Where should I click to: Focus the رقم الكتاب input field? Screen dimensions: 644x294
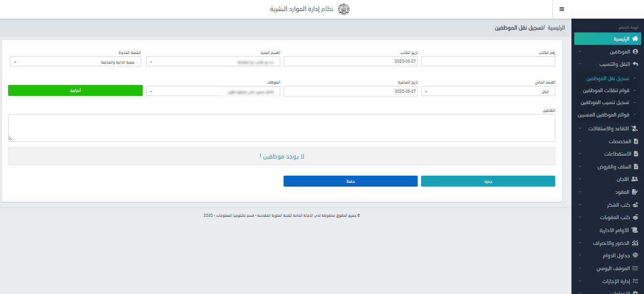click(488, 62)
